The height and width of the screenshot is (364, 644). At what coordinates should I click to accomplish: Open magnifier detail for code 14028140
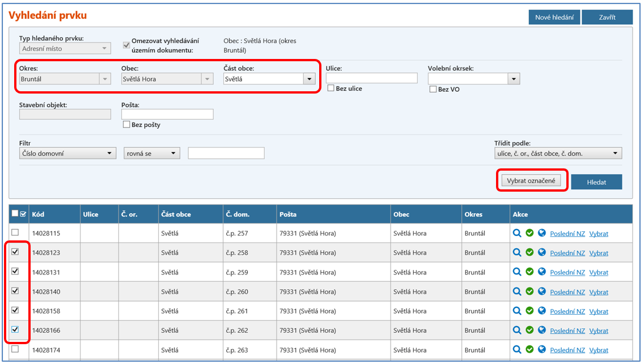click(x=517, y=291)
